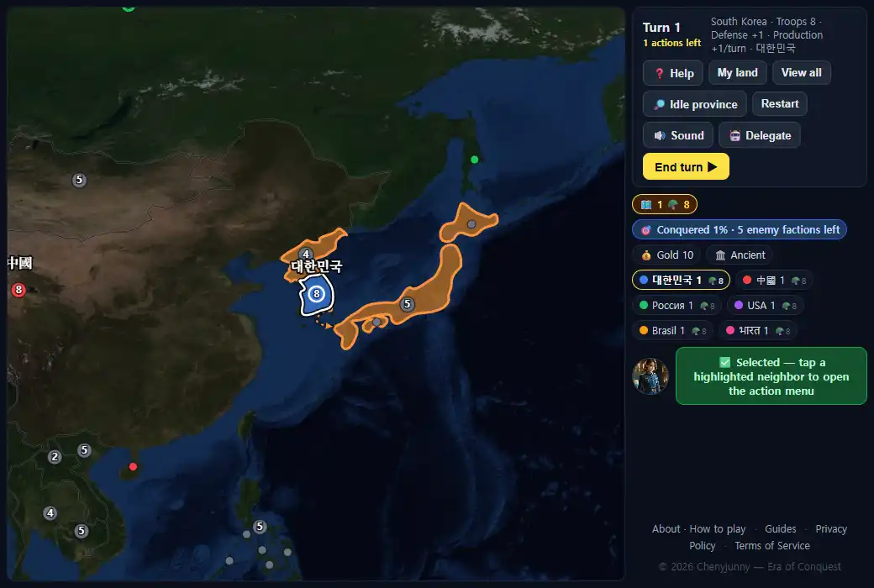The height and width of the screenshot is (588, 874).
Task: Select South Korea province with 8 troops
Action: [317, 294]
